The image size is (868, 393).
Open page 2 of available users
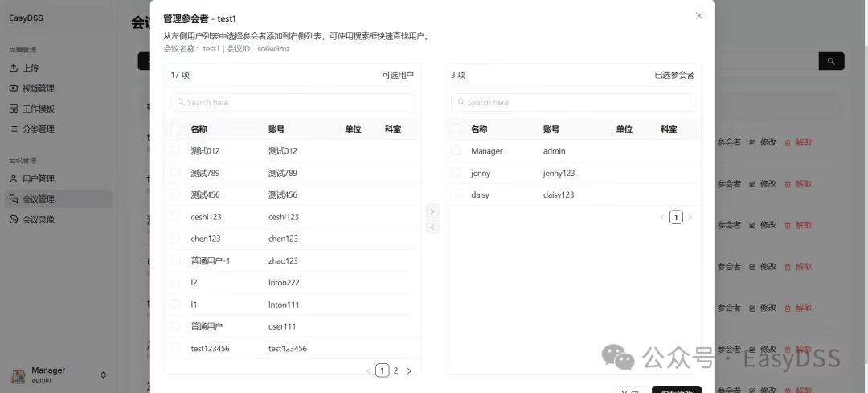(x=395, y=370)
